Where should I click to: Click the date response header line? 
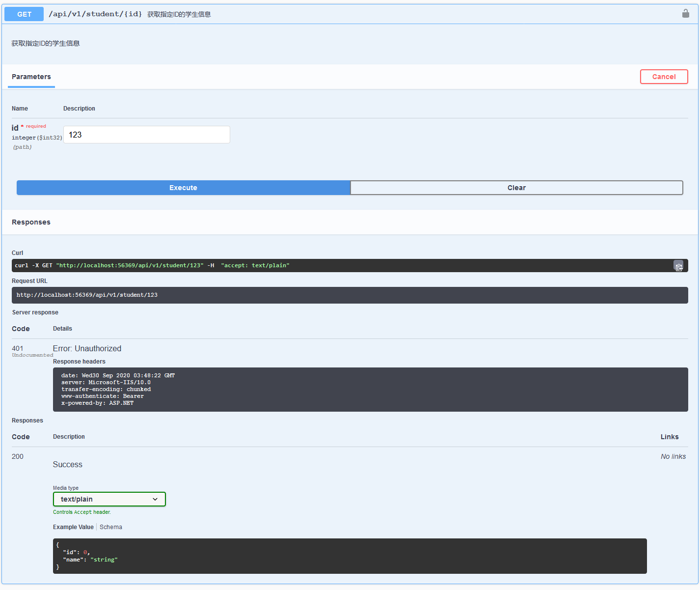118,375
